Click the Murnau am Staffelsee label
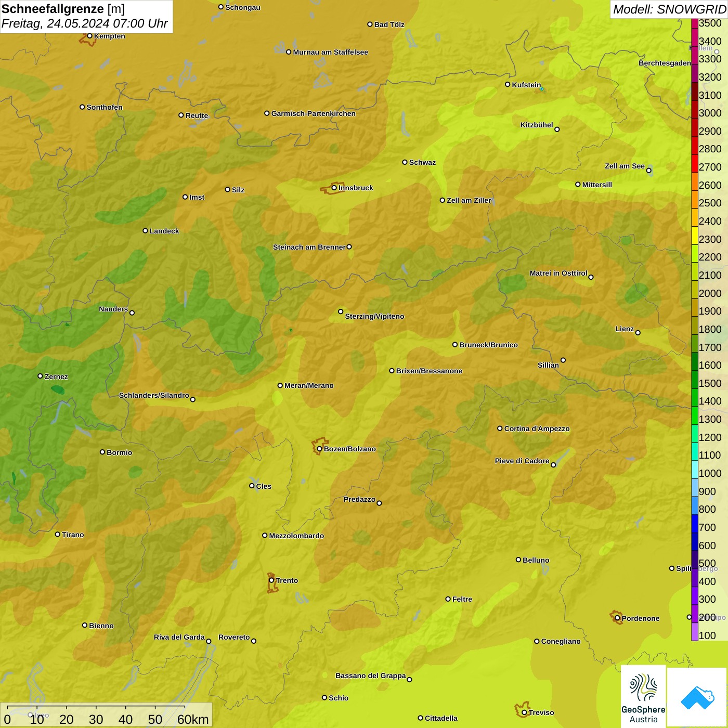Screen dimensions: 728x728 tap(330, 52)
